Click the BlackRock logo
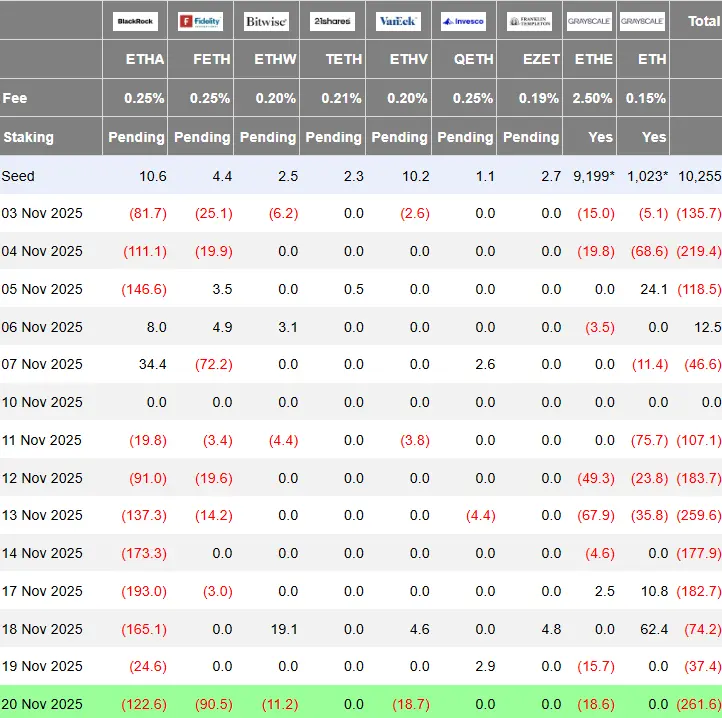Screen dimensions: 722x718 [135, 21]
